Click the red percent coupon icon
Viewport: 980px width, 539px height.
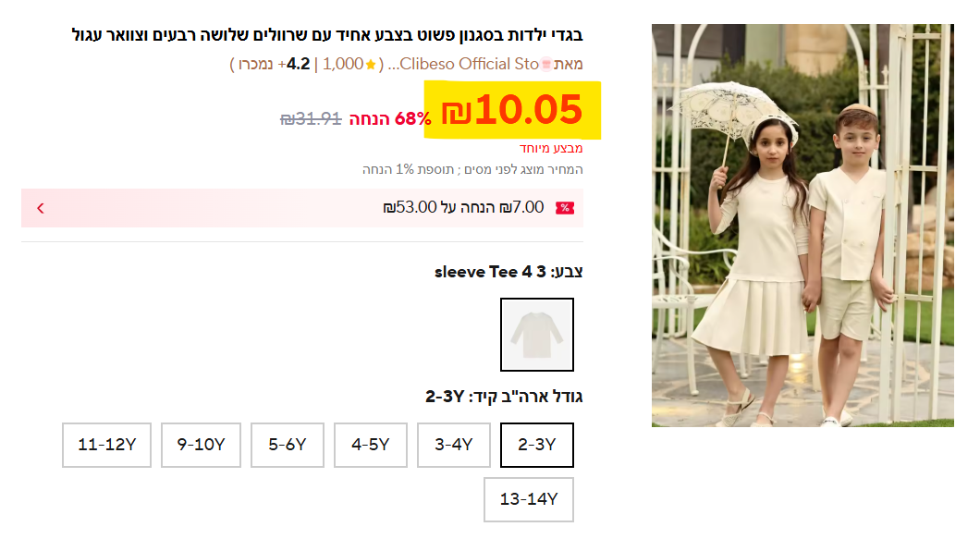pos(564,208)
